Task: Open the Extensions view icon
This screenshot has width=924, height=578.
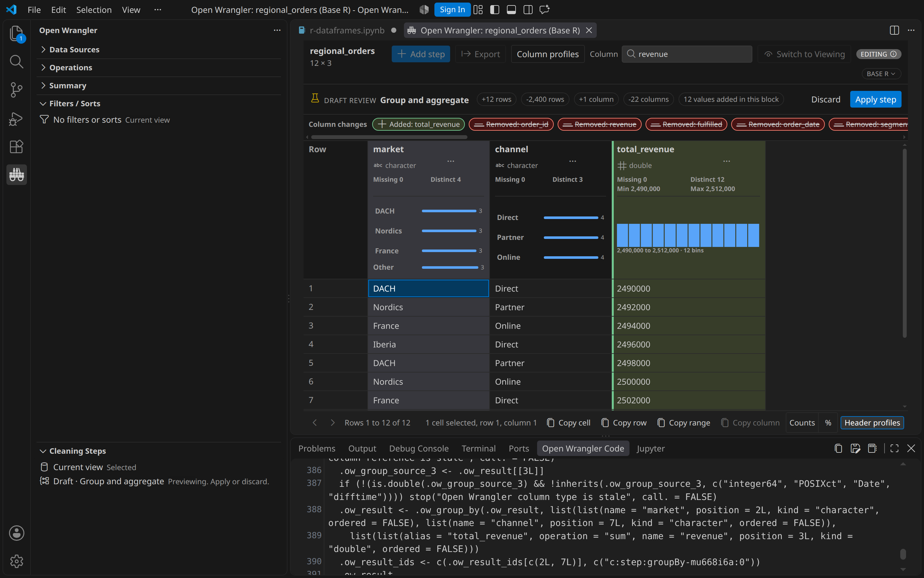Action: 16,146
